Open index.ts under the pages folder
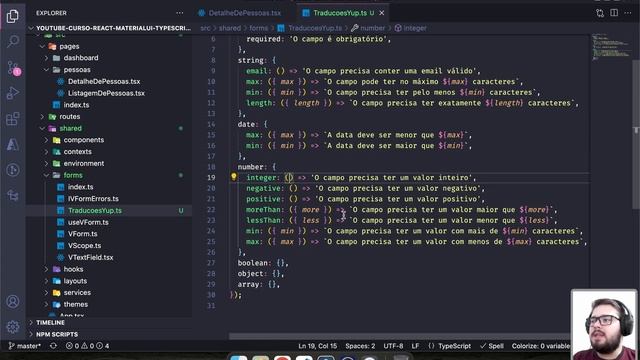The image size is (640, 360). 76,105
